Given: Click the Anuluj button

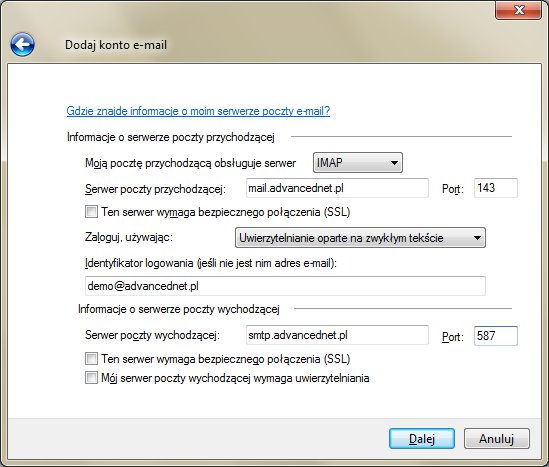Looking at the screenshot, I should click(496, 438).
